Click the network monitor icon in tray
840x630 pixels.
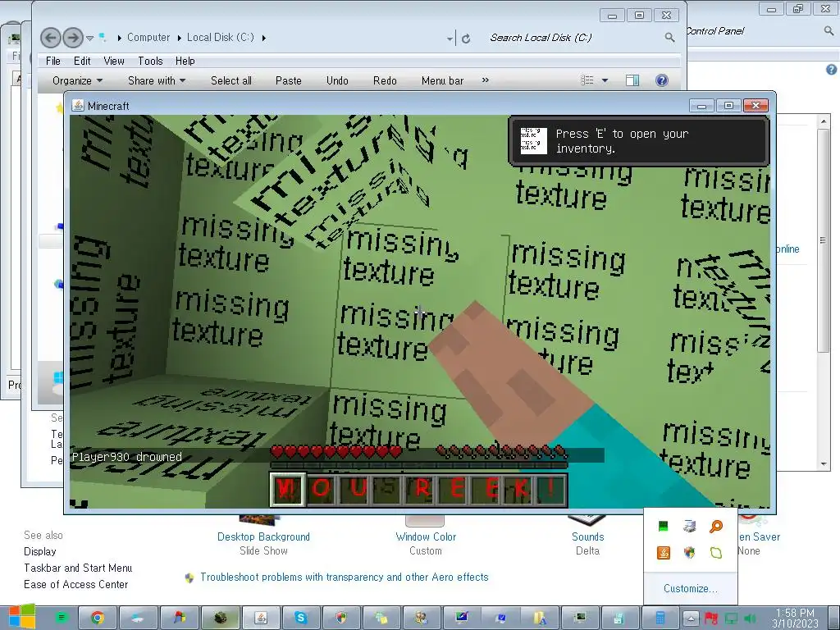click(x=731, y=619)
